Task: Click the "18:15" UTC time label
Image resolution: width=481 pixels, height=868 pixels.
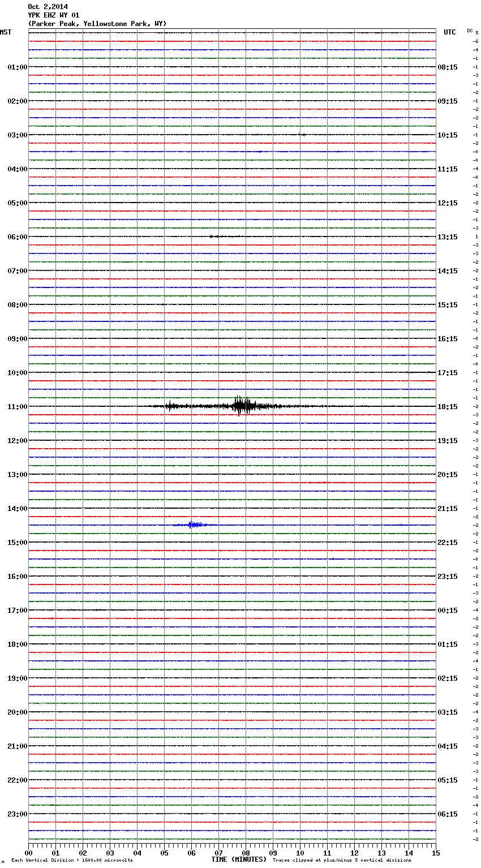Action: (x=448, y=407)
